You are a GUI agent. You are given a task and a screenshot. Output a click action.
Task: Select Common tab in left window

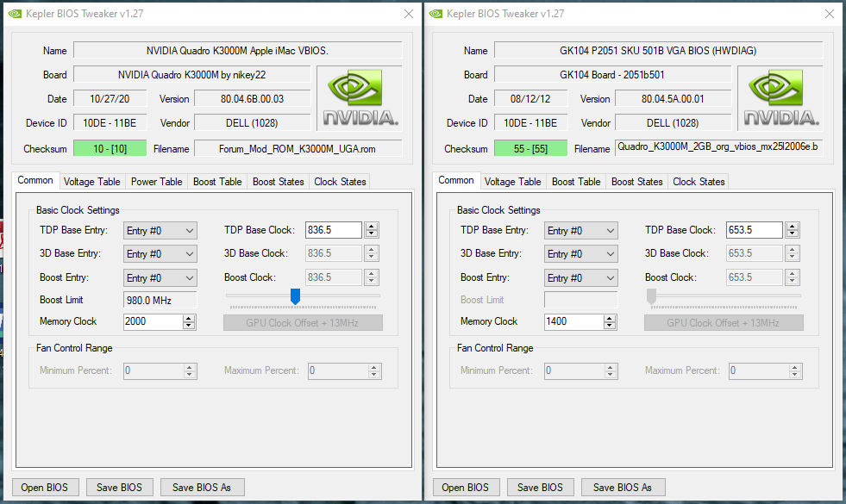pos(35,181)
